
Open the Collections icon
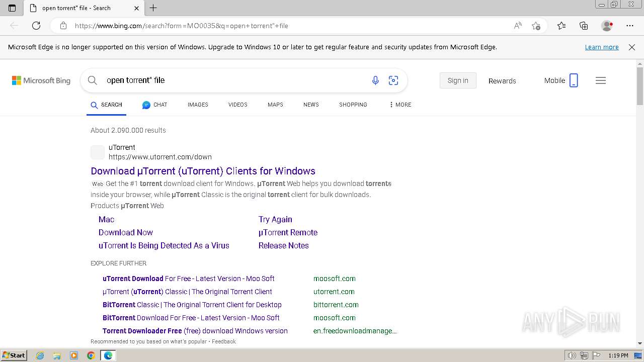pos(584,26)
